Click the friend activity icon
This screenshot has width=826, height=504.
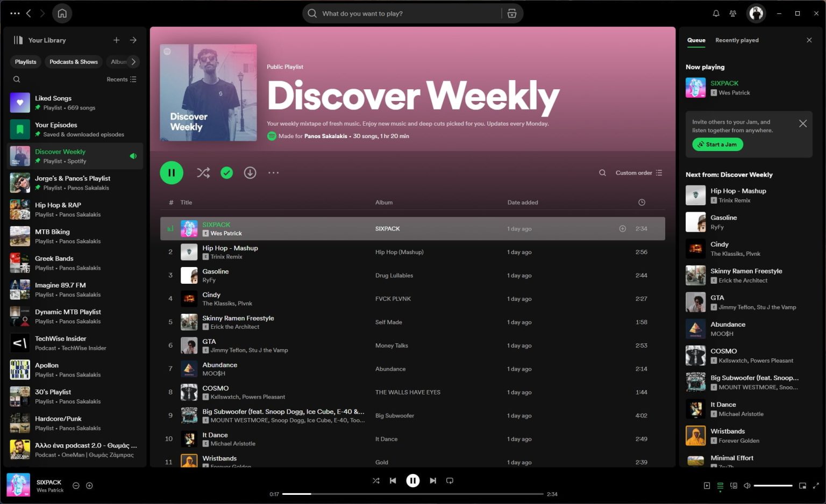click(733, 13)
